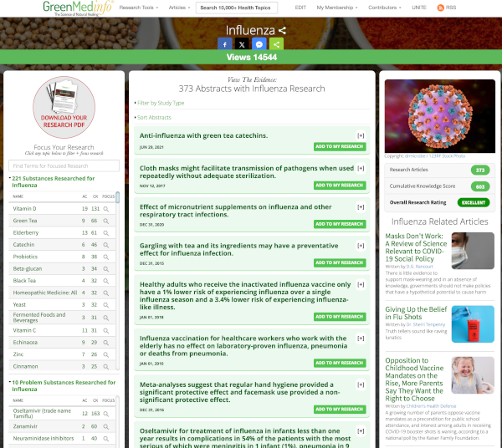Click focus magnifier for Oseltamivir (Tamiflu)
The height and width of the screenshot is (448, 502).
tap(106, 414)
